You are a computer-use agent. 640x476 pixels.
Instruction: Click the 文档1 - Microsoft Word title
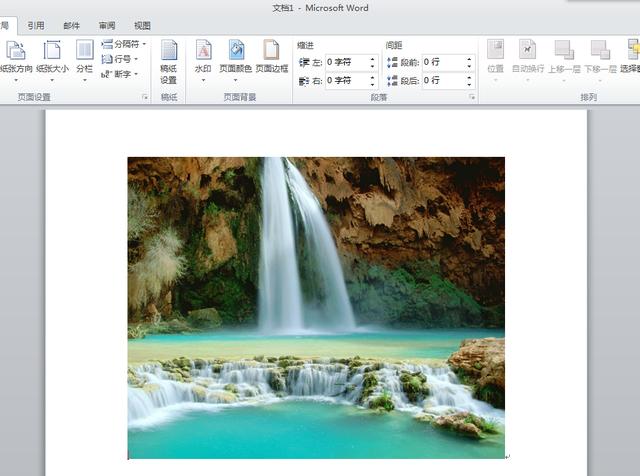pyautogui.click(x=320, y=8)
